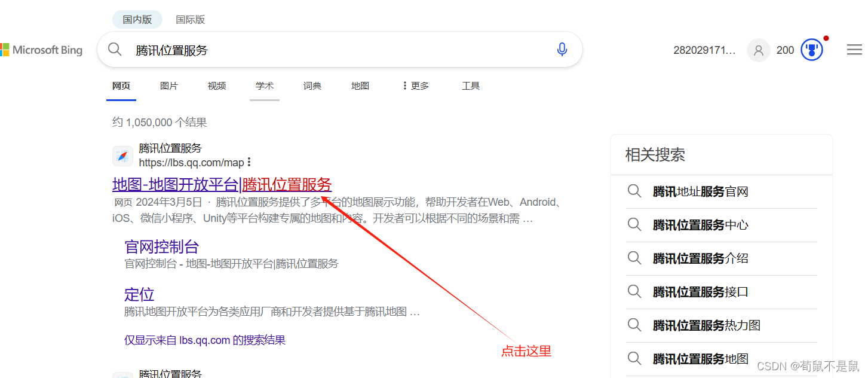868x378 pixels.
Task: Select the 地图 tab
Action: 360,86
